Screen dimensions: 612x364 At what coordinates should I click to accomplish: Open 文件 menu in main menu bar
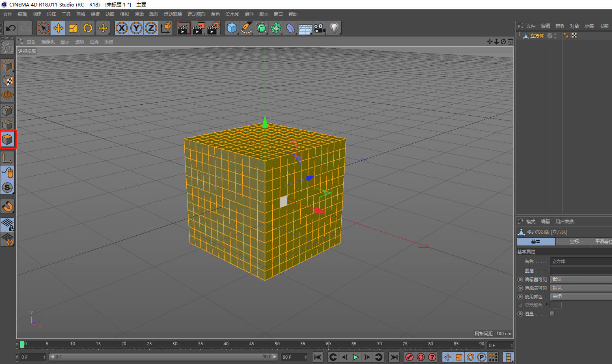[8, 14]
